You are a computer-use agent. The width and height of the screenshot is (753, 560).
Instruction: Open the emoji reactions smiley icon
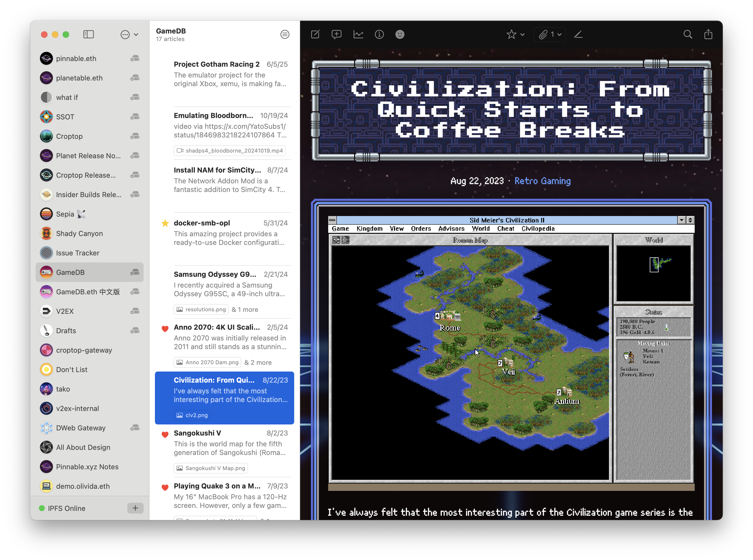[400, 34]
